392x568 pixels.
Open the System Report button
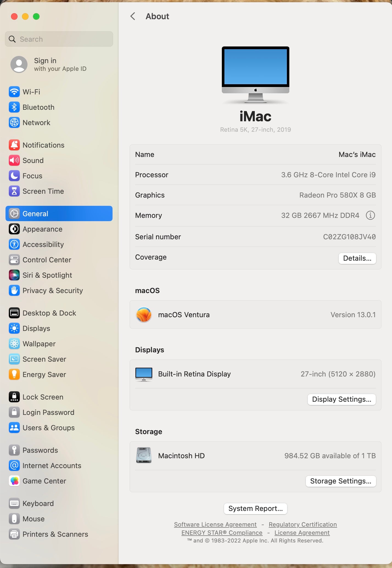(256, 508)
